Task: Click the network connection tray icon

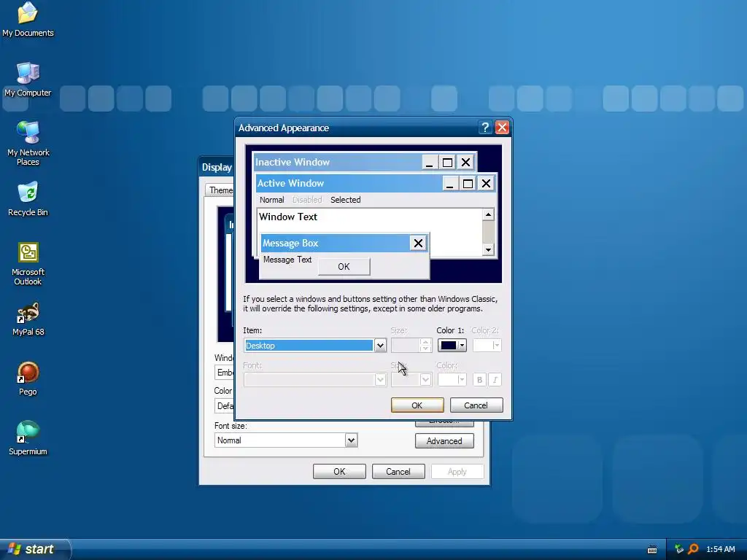Action: coord(679,549)
